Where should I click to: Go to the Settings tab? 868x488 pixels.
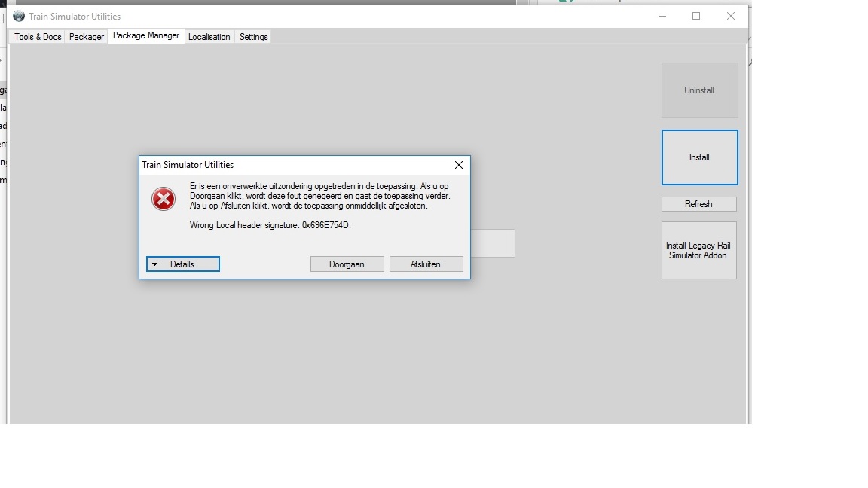253,36
